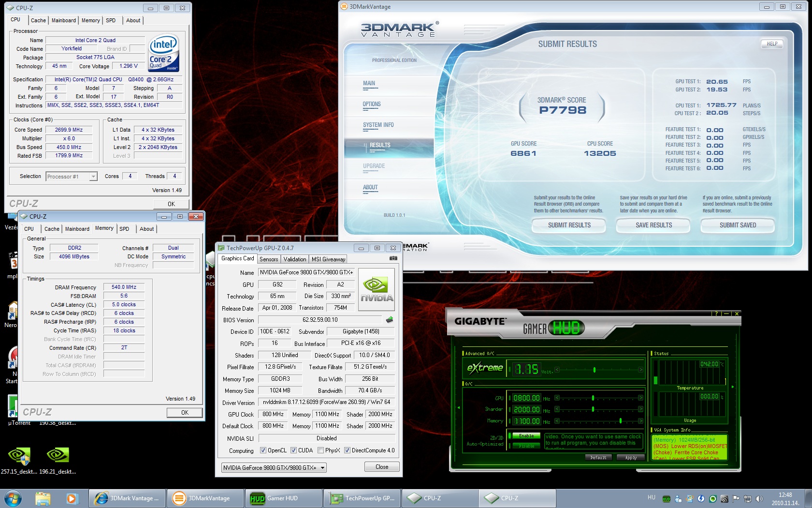Screen dimensions: 812x508
Task: Click the BIOS save chip icon
Action: coord(390,320)
